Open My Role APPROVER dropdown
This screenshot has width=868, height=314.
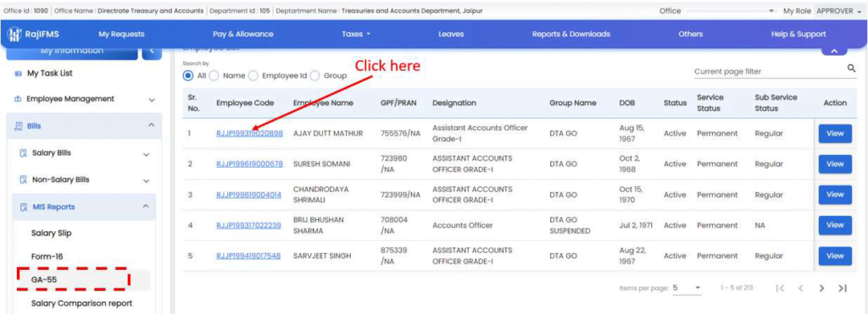tap(838, 11)
